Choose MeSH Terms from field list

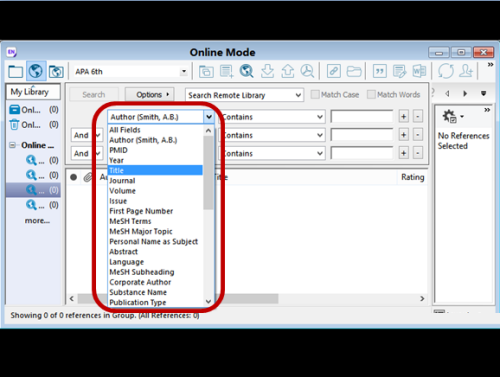tap(130, 221)
